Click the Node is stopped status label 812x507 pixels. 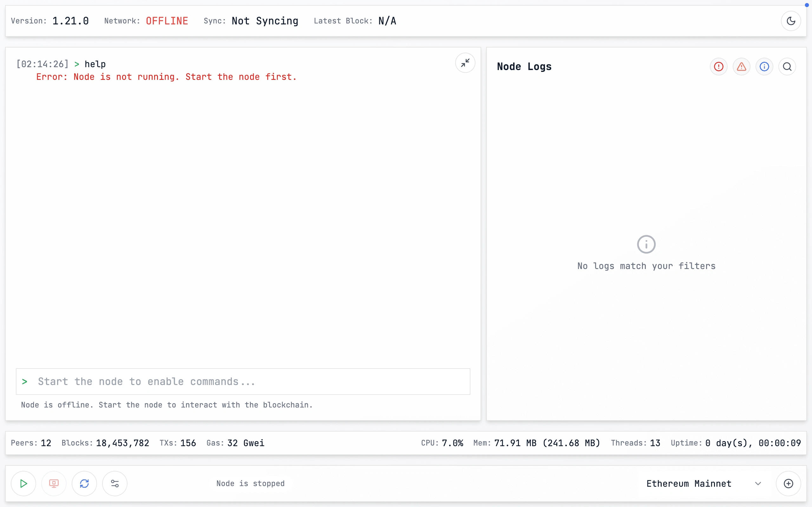point(250,483)
